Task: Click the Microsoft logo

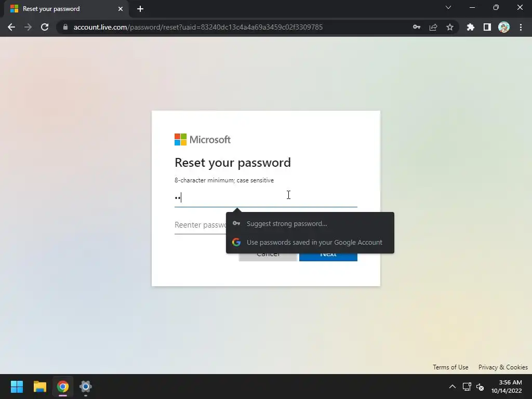Action: click(x=203, y=139)
